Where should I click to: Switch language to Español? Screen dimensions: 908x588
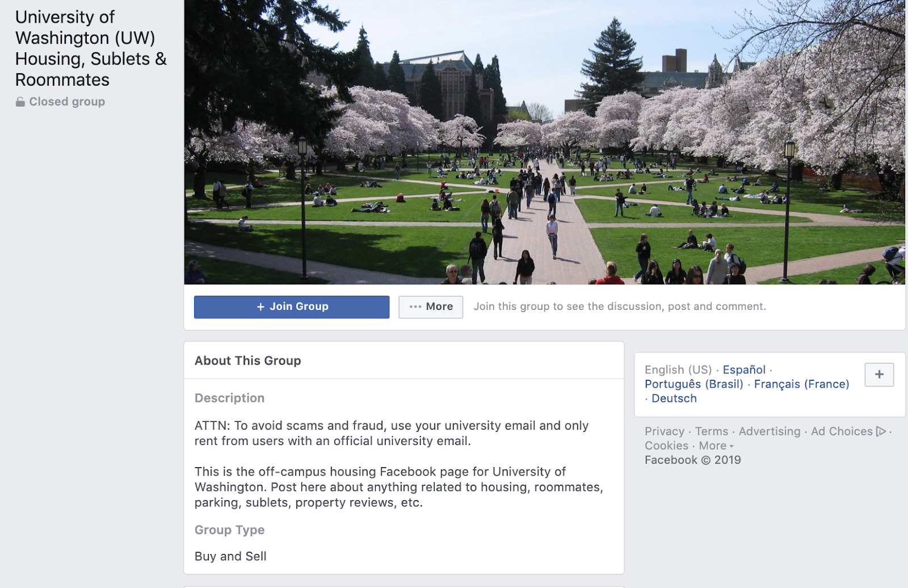[x=744, y=370]
